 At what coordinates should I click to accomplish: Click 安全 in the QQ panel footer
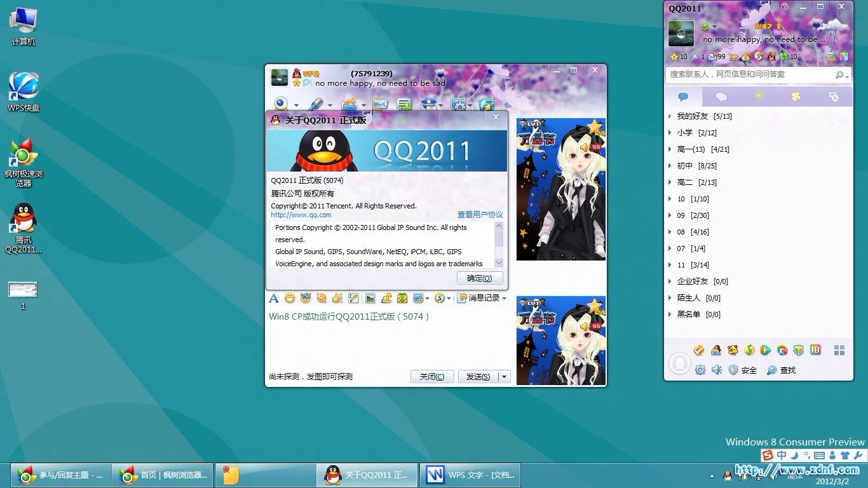pyautogui.click(x=743, y=370)
